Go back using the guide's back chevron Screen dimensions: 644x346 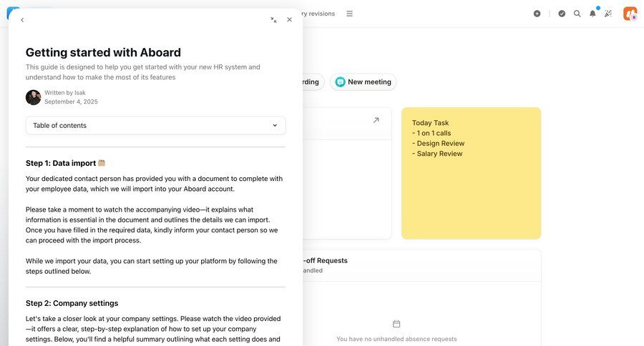(x=22, y=20)
